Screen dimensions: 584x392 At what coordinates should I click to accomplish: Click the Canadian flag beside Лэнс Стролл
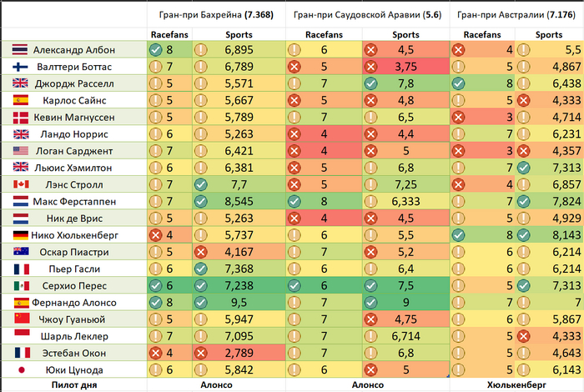20,184
